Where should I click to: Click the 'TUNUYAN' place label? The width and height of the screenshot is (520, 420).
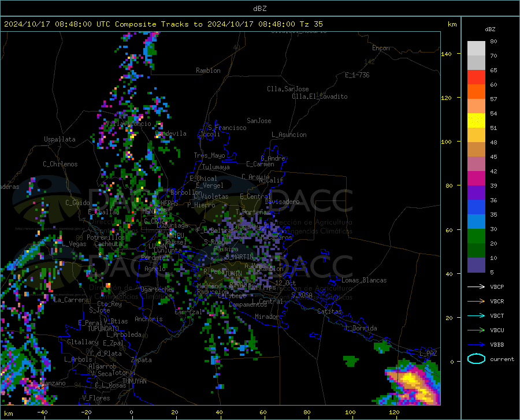point(134,381)
